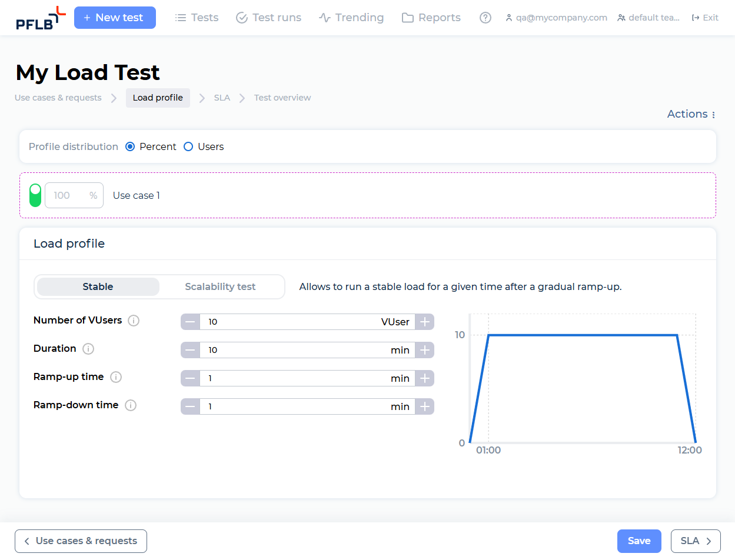The image size is (735, 560).
Task: Click the help question mark icon
Action: (x=485, y=18)
